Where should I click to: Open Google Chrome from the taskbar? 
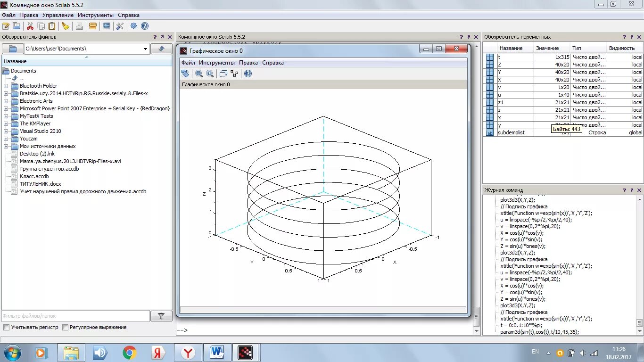point(129,353)
